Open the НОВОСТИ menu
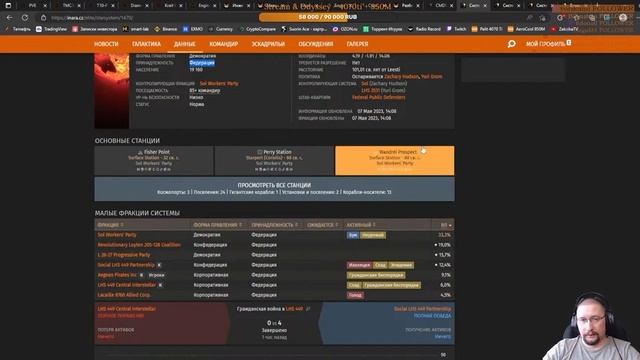640x360 pixels. coord(106,44)
